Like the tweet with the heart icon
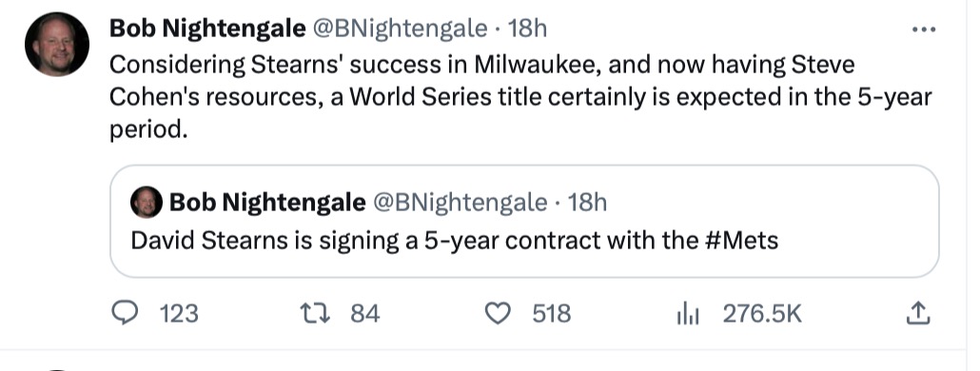Image resolution: width=980 pixels, height=371 pixels. [x=499, y=313]
